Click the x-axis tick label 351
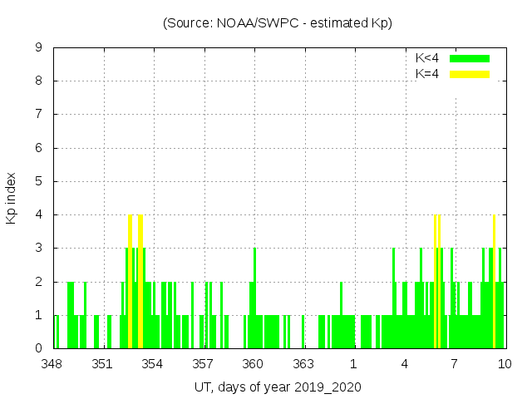Viewport: 532px width, 399px height. coord(102,364)
